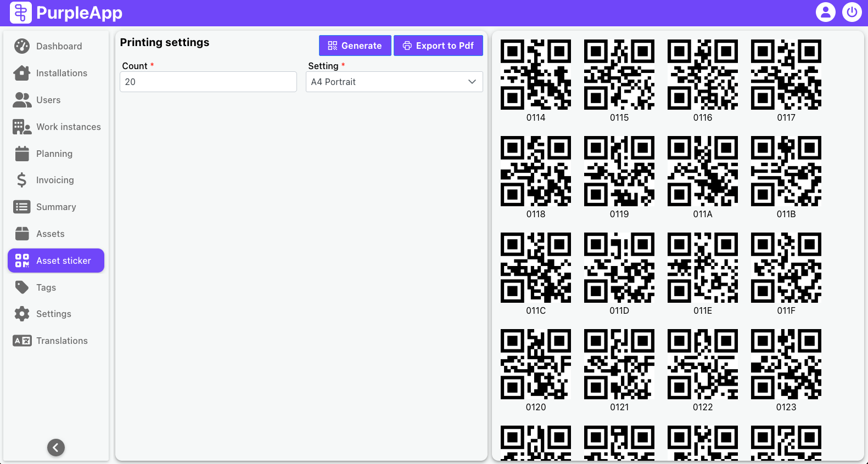Click the Installations house icon
The height and width of the screenshot is (464, 868).
tap(22, 73)
